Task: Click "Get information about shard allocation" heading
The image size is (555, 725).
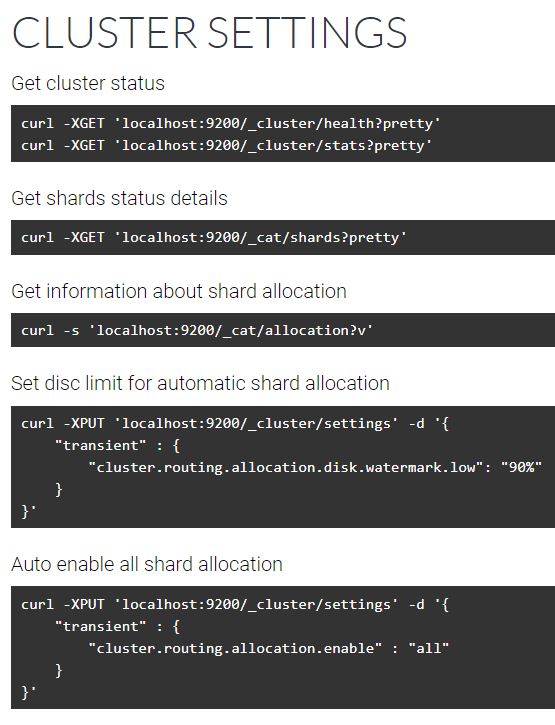Action: click(x=179, y=291)
